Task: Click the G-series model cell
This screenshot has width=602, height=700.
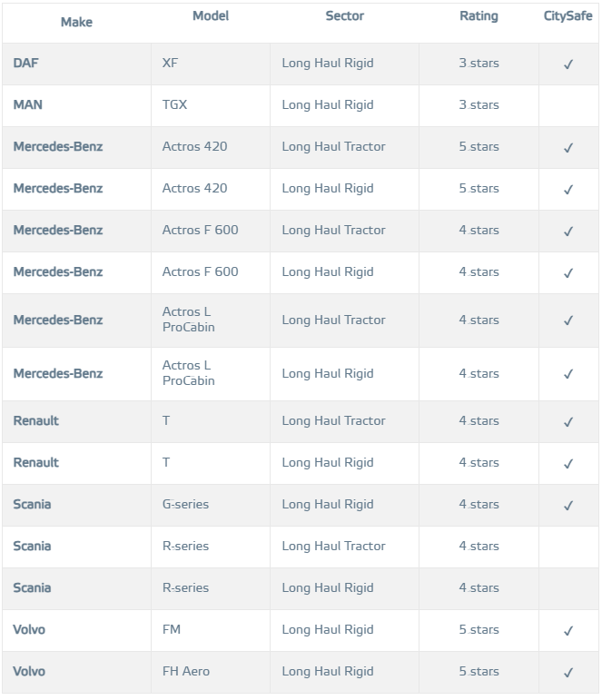Action: (x=185, y=504)
